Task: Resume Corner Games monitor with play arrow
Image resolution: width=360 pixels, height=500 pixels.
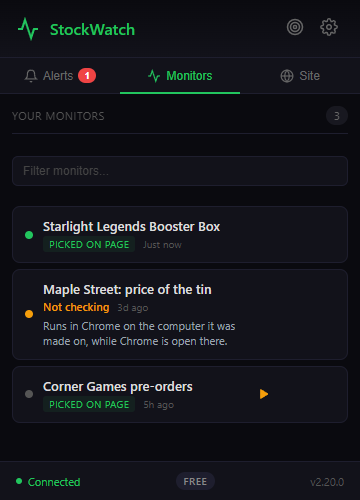Action: click(264, 394)
